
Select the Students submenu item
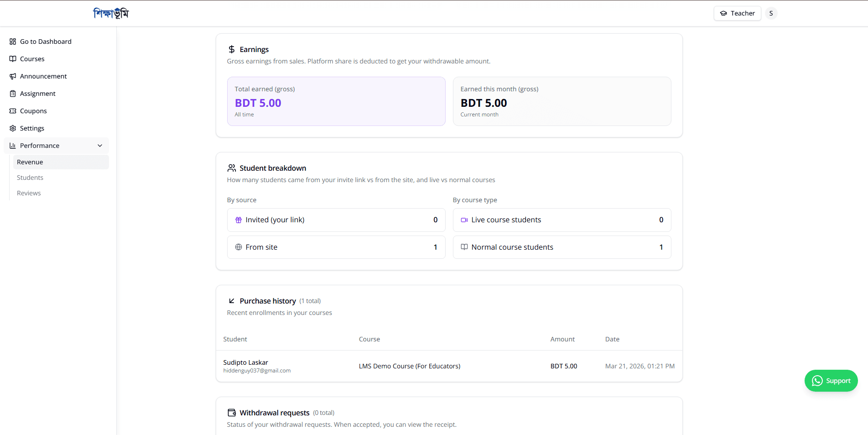click(61, 178)
